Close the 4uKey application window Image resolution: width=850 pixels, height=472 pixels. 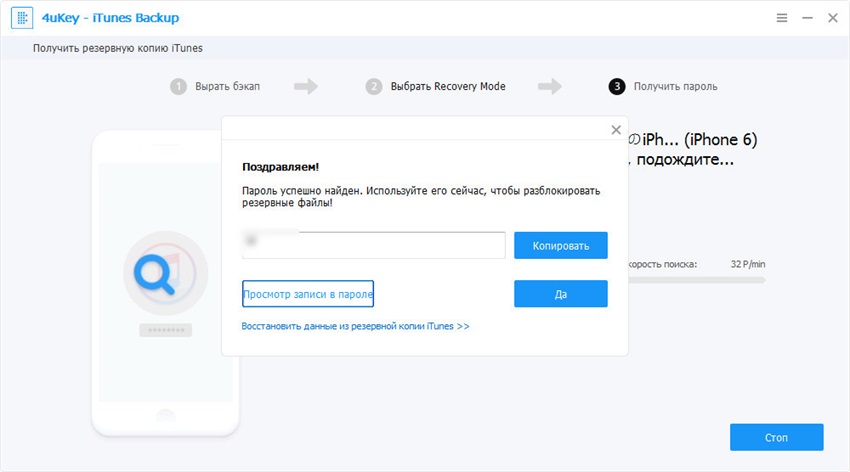pos(833,18)
